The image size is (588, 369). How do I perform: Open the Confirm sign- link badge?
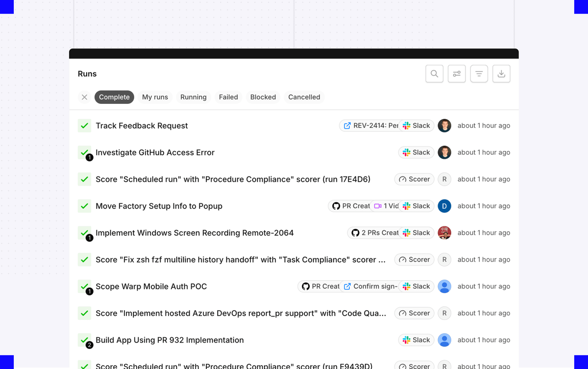coord(370,286)
